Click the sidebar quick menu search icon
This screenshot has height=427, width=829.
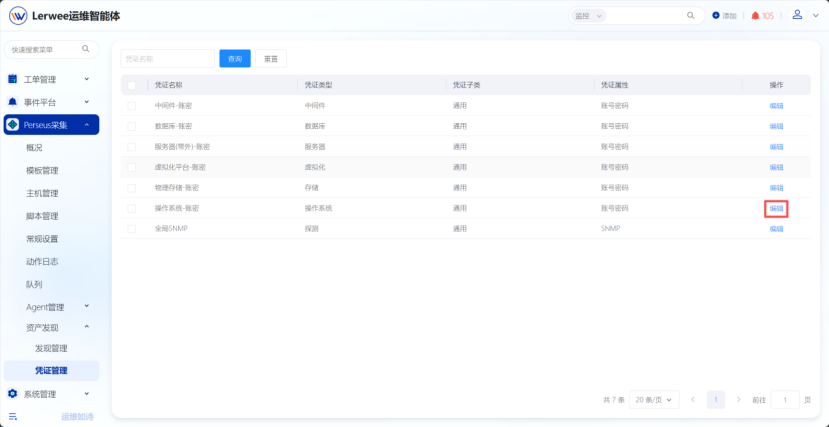pos(86,49)
